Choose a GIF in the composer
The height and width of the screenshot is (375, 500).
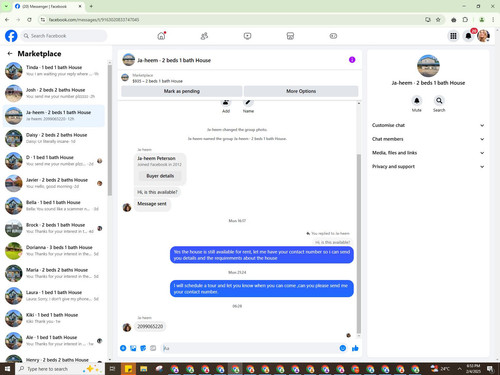pyautogui.click(x=153, y=348)
